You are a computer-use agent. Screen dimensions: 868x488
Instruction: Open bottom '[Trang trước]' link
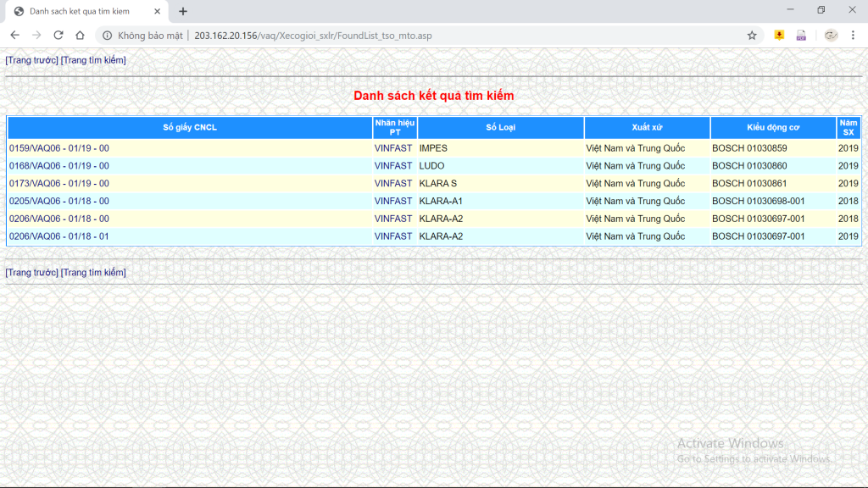click(x=31, y=272)
